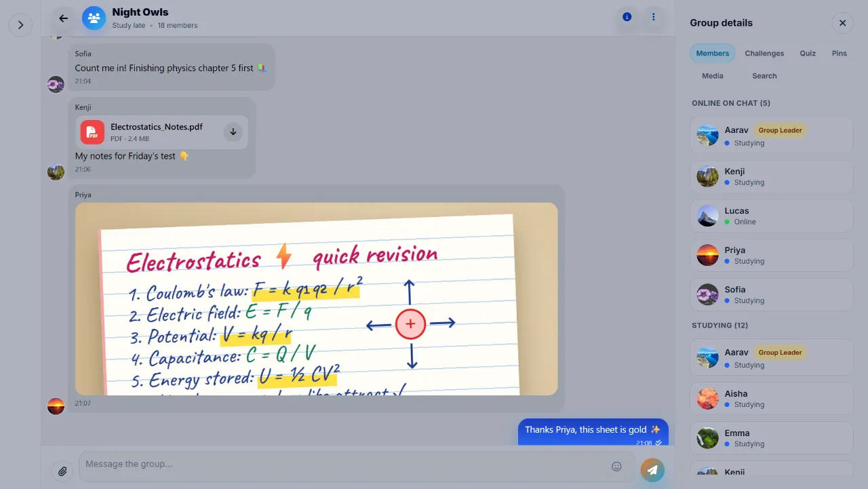
Task: Click Aisha's avatar in the member list
Action: pyautogui.click(x=707, y=399)
